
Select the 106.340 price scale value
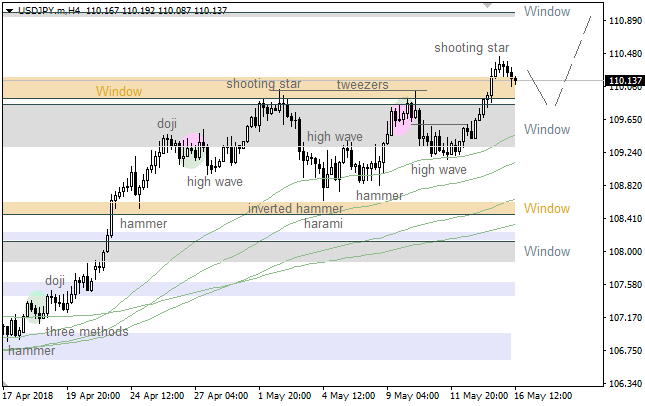(x=625, y=384)
